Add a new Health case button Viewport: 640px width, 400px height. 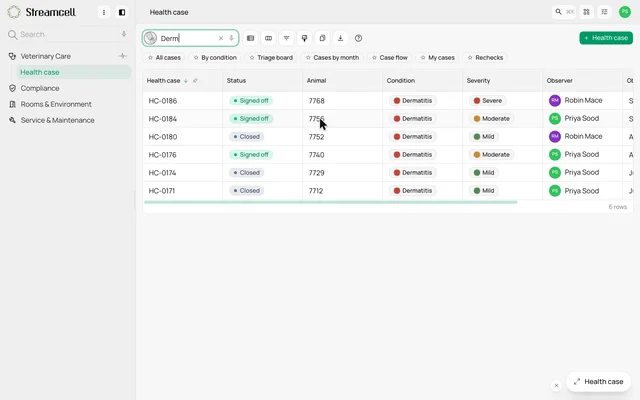tap(606, 38)
